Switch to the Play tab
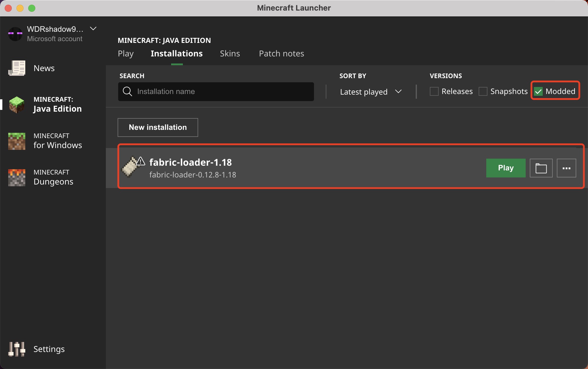Screen dimensions: 588x369 126,53
